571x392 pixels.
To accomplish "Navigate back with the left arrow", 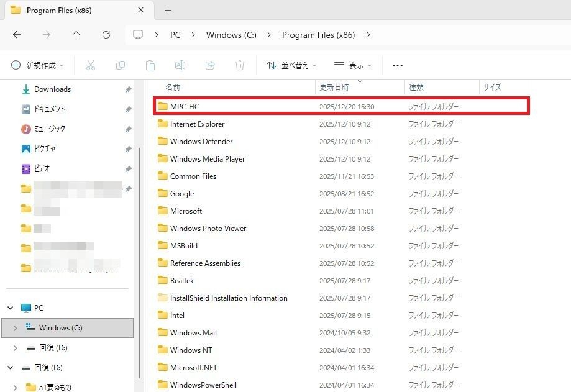I will 17,35.
